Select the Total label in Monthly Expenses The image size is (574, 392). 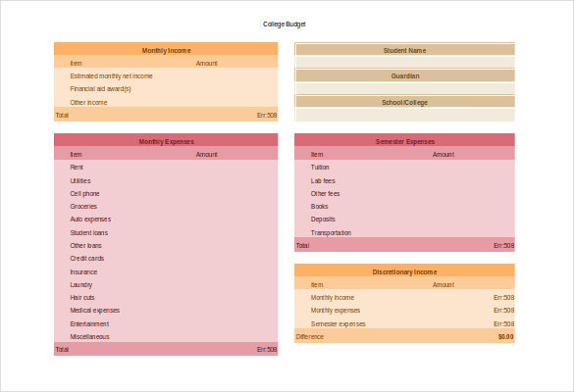click(62, 349)
